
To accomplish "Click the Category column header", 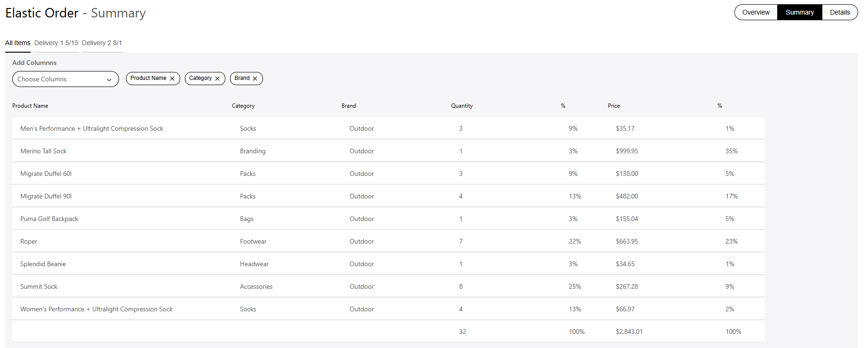I will (243, 106).
